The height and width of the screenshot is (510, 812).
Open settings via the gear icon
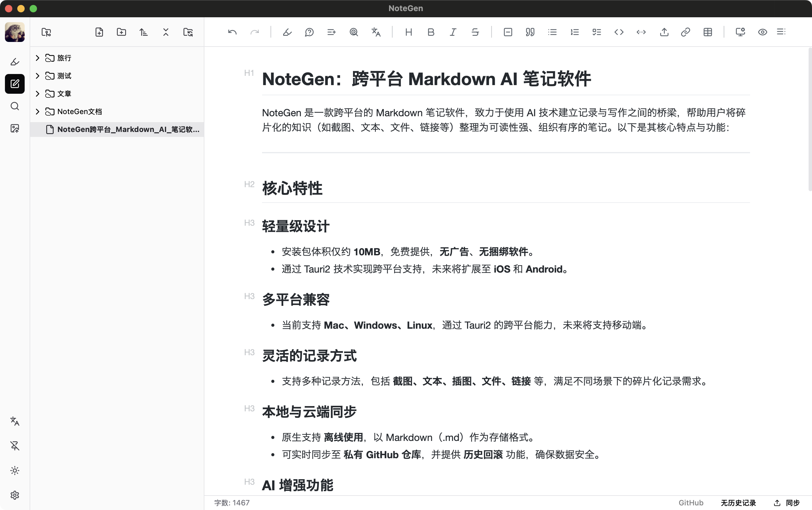click(15, 495)
